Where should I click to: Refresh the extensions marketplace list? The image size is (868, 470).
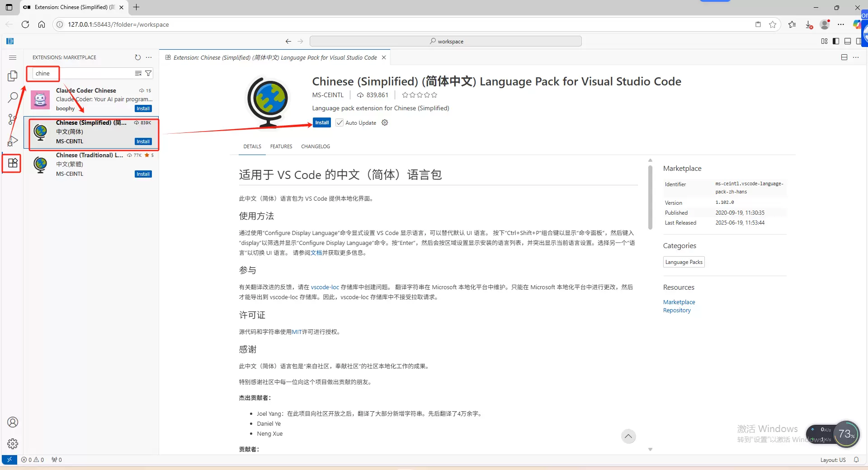[x=137, y=57]
